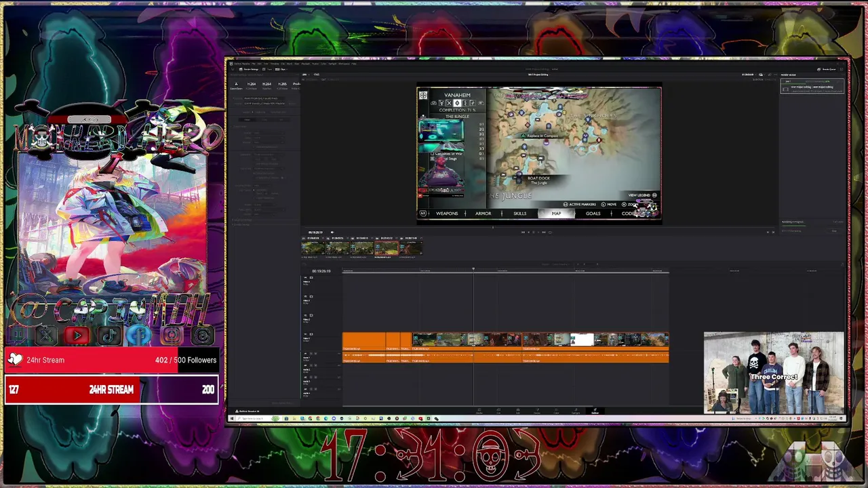Select Job 1 in the Render Queue

[x=812, y=87]
